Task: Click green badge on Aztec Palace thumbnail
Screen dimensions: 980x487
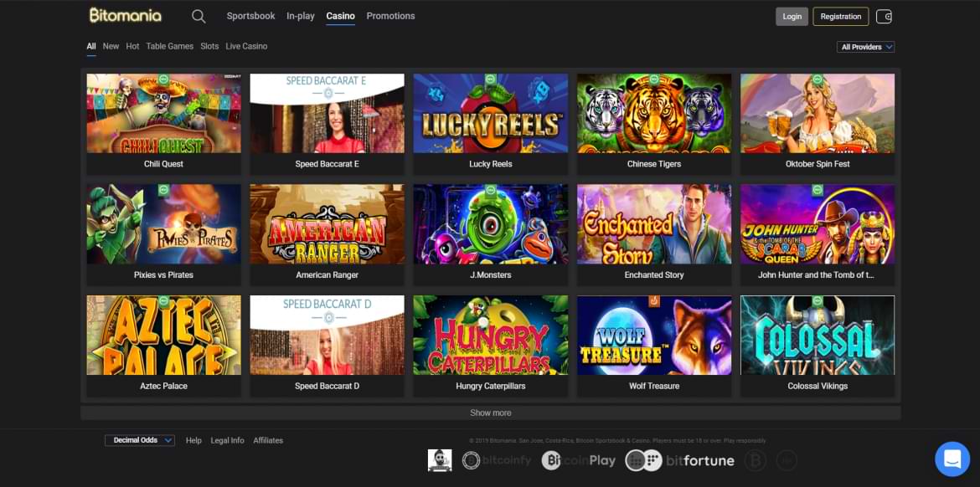Action: click(163, 301)
